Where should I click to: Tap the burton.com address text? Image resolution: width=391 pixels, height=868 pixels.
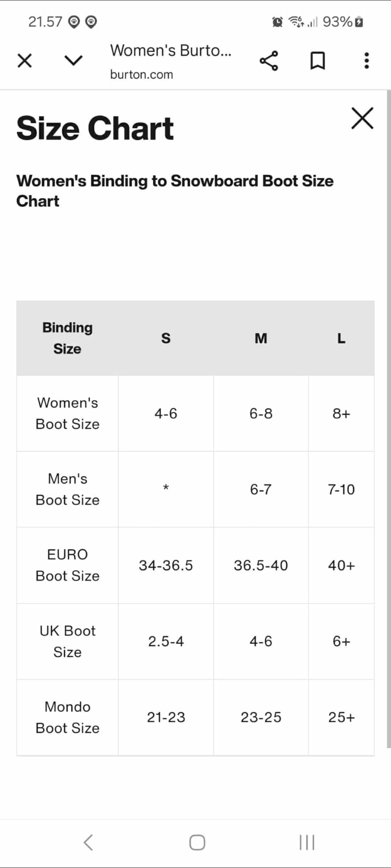[x=141, y=74]
